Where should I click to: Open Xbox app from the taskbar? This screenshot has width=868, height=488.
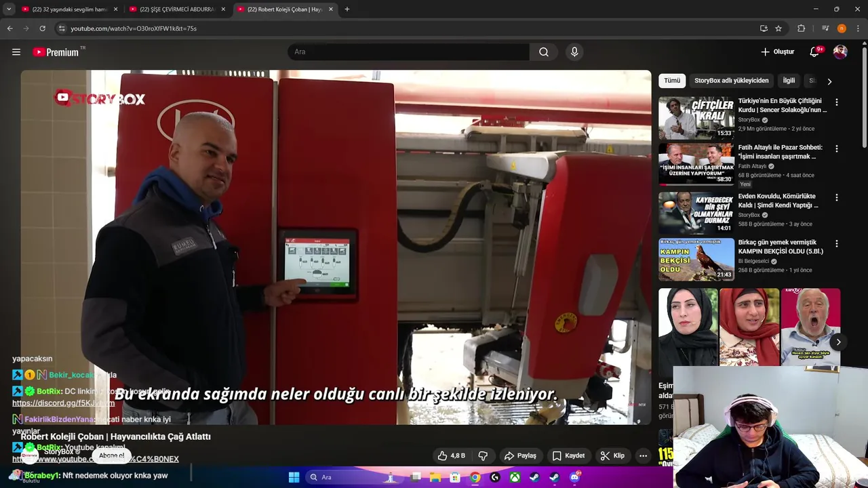coord(515,477)
